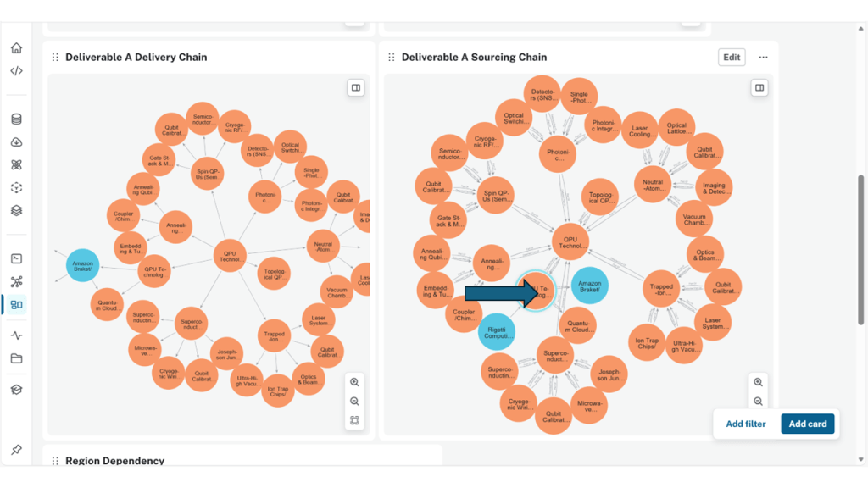This screenshot has height=488, width=868.
Task: Open the Home icon in left sidebar
Action: (16, 48)
